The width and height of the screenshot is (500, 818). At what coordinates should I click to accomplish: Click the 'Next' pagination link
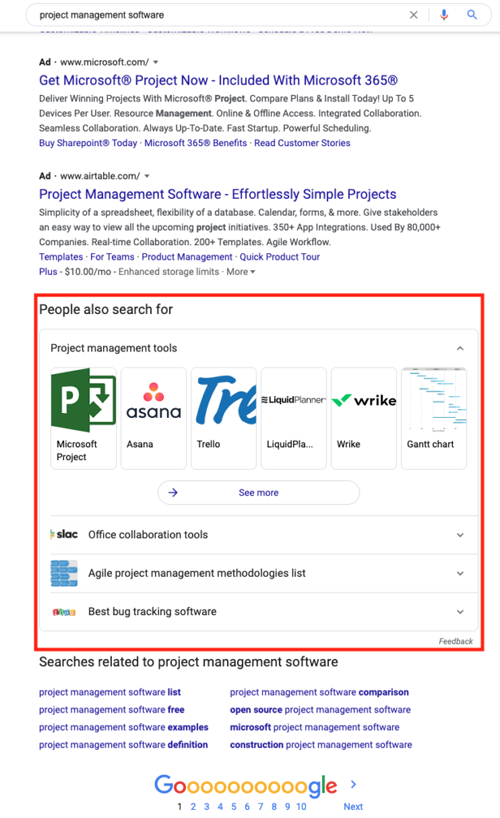point(353,807)
